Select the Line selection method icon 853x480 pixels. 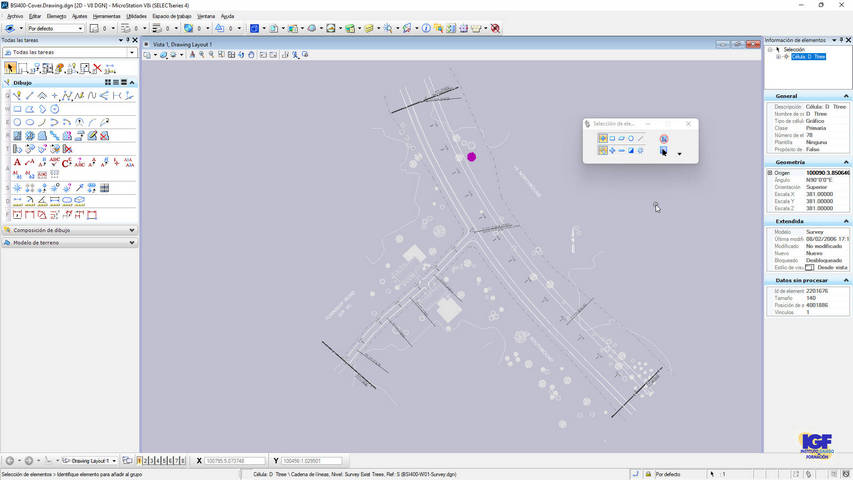(x=641, y=138)
